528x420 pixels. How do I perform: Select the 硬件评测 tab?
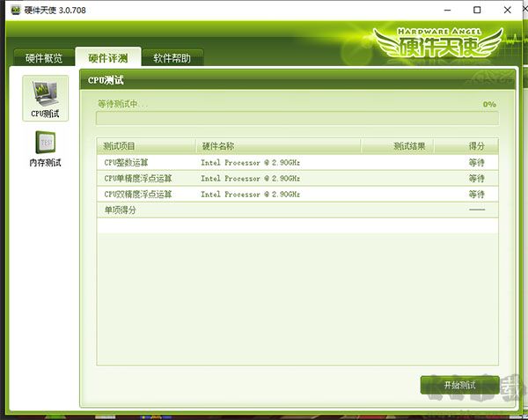(108, 57)
